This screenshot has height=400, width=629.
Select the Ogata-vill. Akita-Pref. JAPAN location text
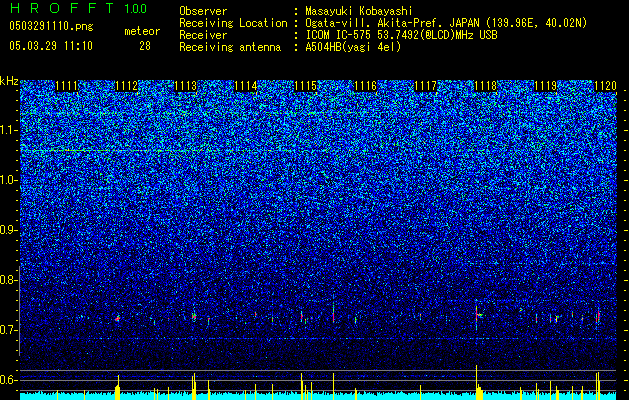tap(446, 24)
